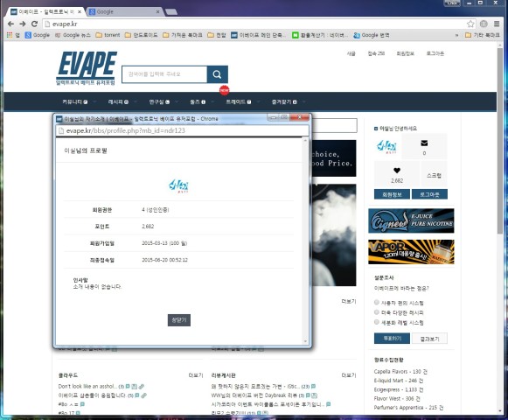
Task: Click the magnifier search button beside the search box
Action: pos(217,74)
